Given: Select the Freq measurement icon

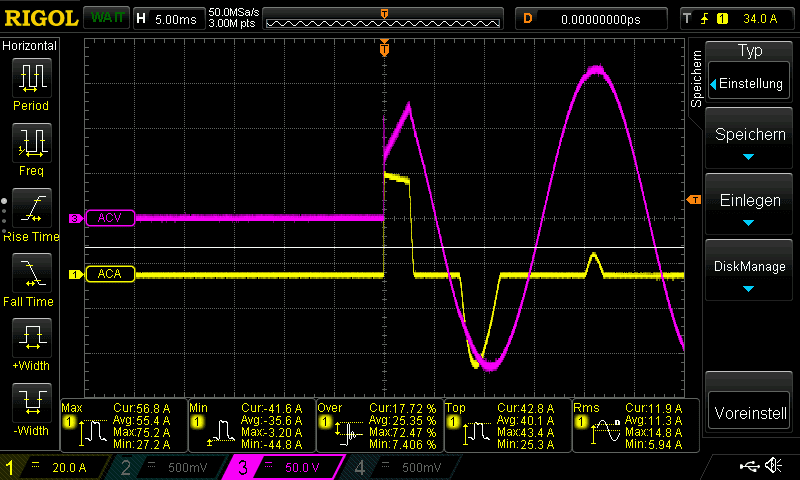Looking at the screenshot, I should (x=32, y=142).
